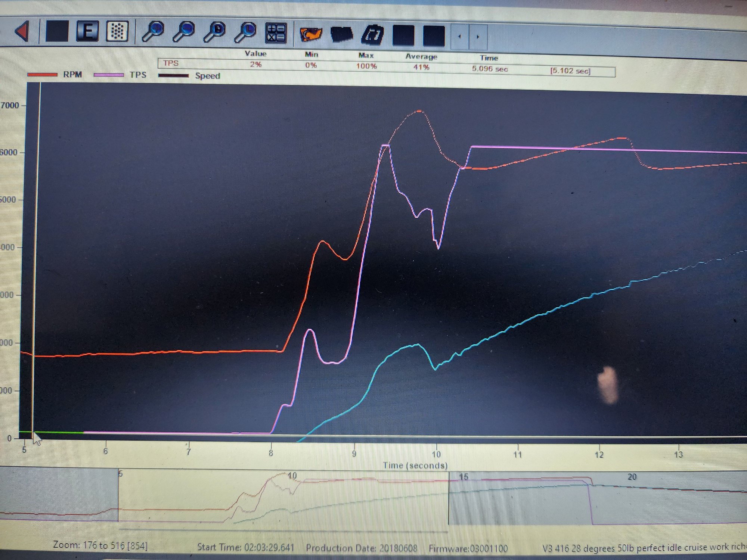Screen dimensions: 747x560
Task: Click the zoom in magnifier icon
Action: pyautogui.click(x=153, y=31)
